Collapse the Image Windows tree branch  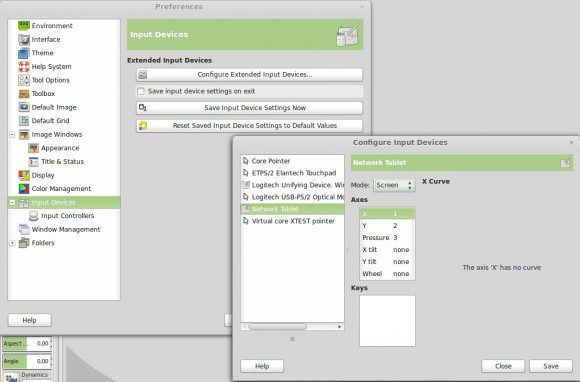pos(12,134)
